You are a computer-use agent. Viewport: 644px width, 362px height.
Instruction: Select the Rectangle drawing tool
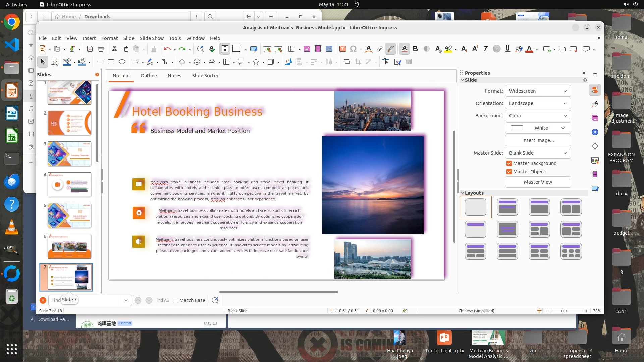coord(111,62)
